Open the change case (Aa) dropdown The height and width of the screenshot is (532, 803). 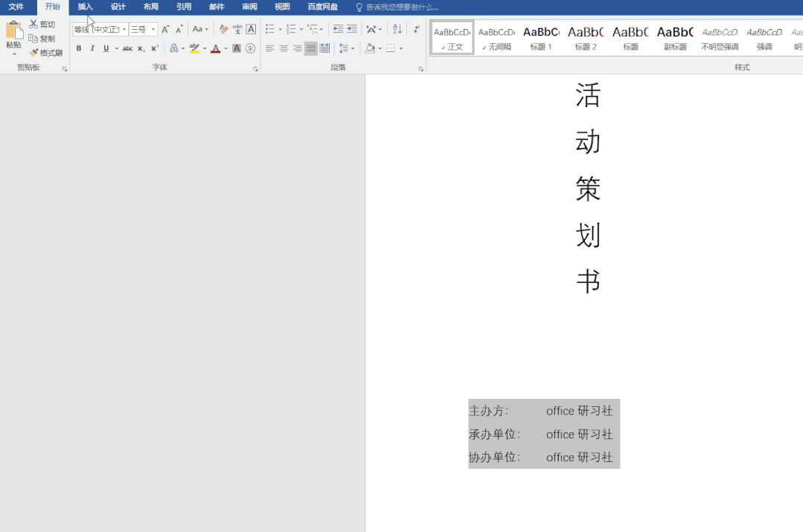pos(200,29)
